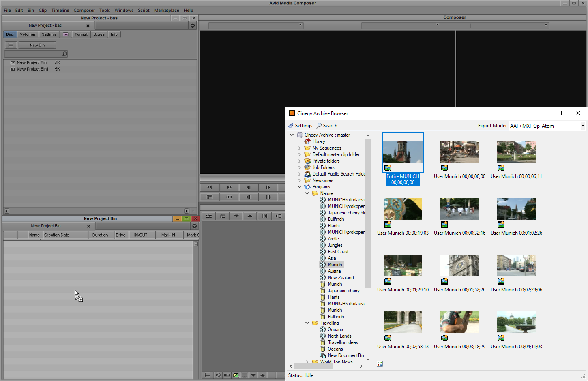Click the down arrow button in timeline toolbar
The height and width of the screenshot is (381, 588).
pyautogui.click(x=236, y=216)
